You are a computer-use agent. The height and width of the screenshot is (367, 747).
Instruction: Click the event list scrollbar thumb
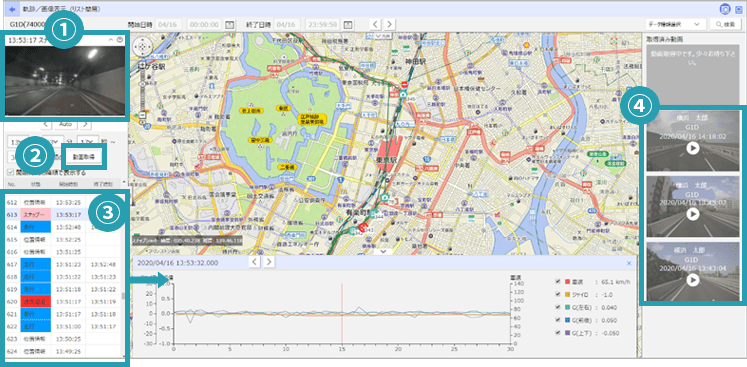pyautogui.click(x=124, y=296)
